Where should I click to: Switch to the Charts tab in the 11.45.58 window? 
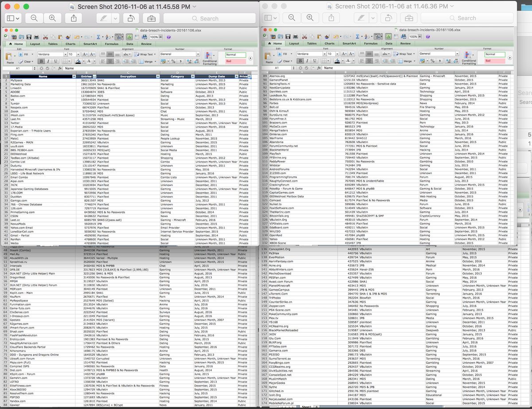coord(70,44)
